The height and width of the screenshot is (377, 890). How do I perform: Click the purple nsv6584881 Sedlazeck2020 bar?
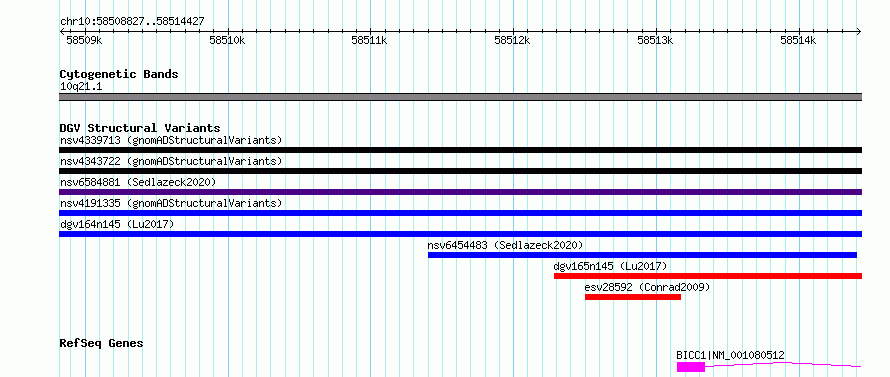(460, 192)
